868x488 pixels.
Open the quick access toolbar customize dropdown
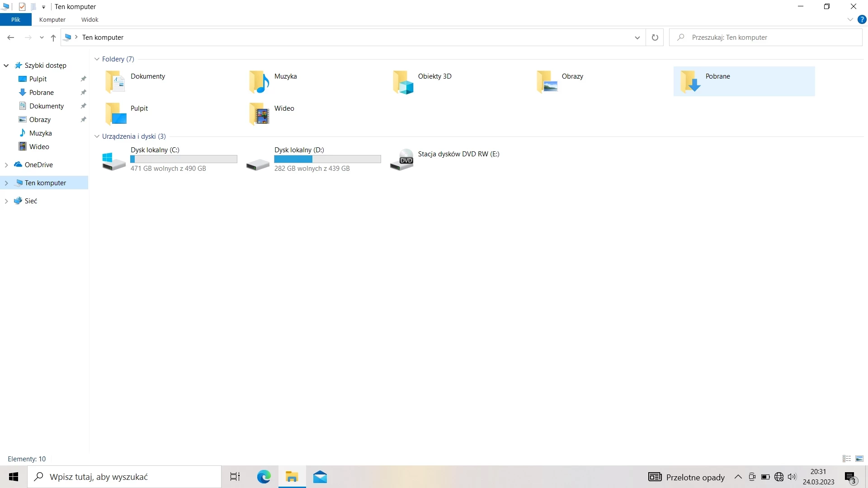click(43, 7)
